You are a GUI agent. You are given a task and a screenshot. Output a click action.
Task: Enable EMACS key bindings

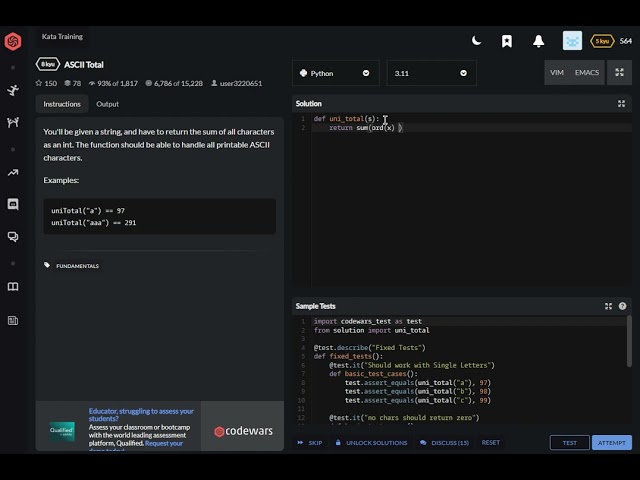(587, 73)
